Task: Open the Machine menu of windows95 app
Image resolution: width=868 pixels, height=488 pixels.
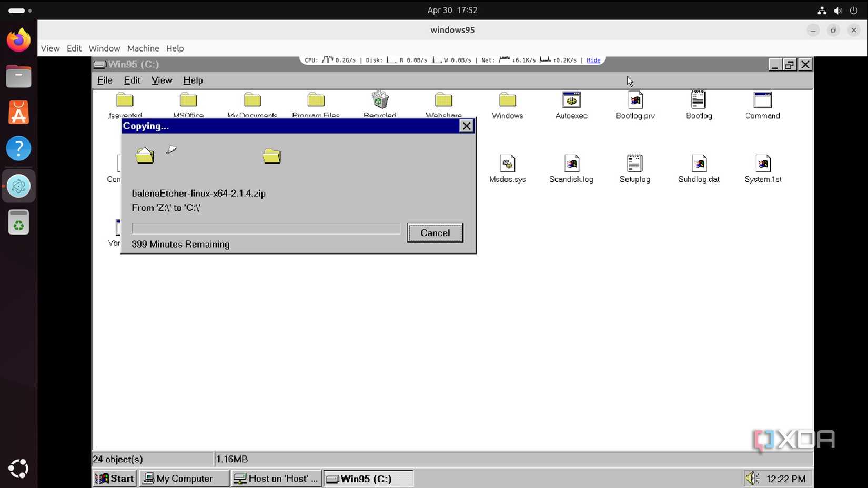Action: coord(143,48)
